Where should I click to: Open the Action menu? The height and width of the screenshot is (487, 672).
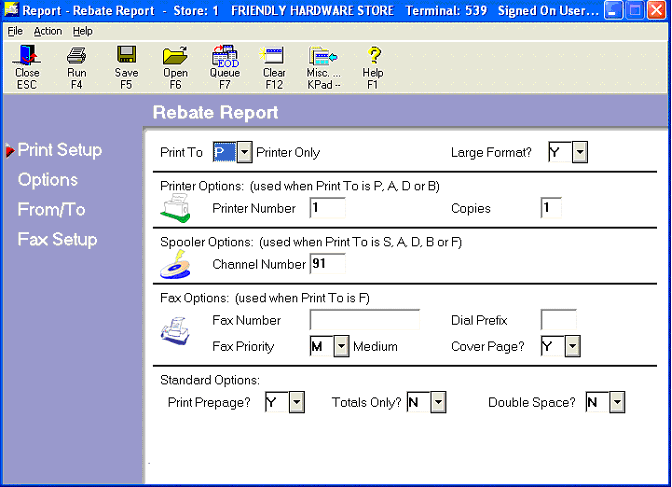[x=47, y=31]
